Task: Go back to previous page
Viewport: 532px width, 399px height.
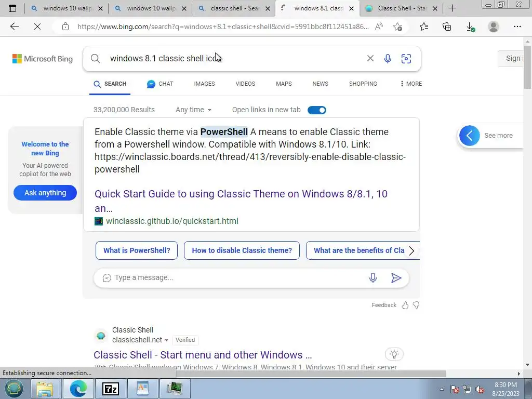Action: tap(14, 26)
